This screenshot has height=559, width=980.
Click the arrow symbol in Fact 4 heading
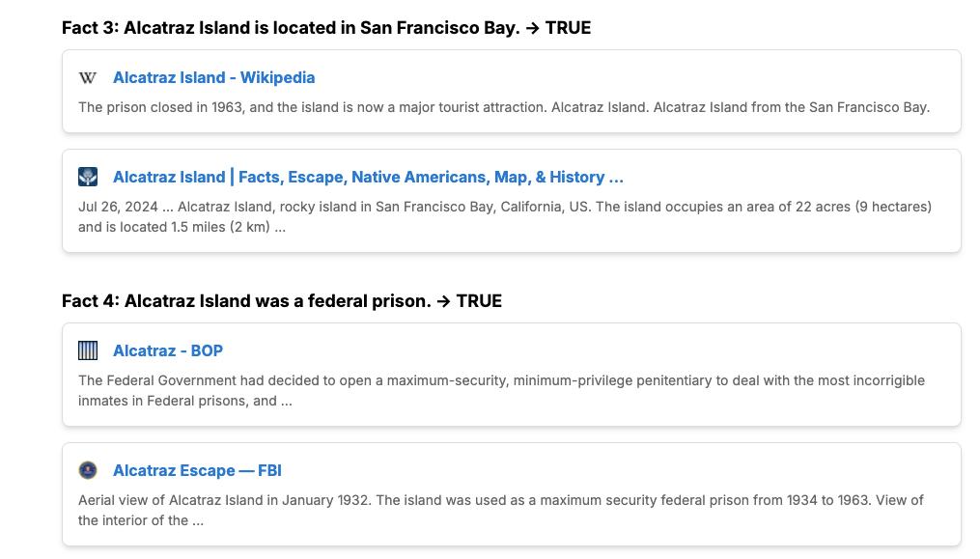point(443,301)
